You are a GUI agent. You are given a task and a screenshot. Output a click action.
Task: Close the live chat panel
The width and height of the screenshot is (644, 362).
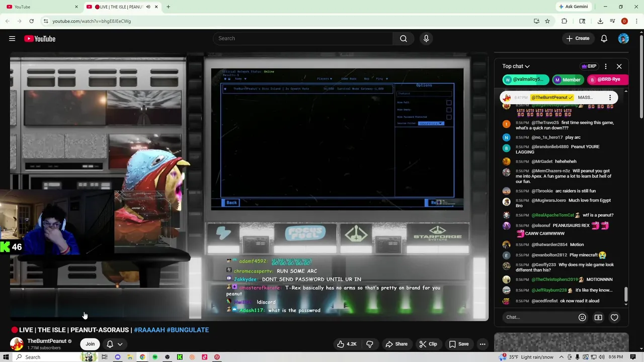click(619, 66)
